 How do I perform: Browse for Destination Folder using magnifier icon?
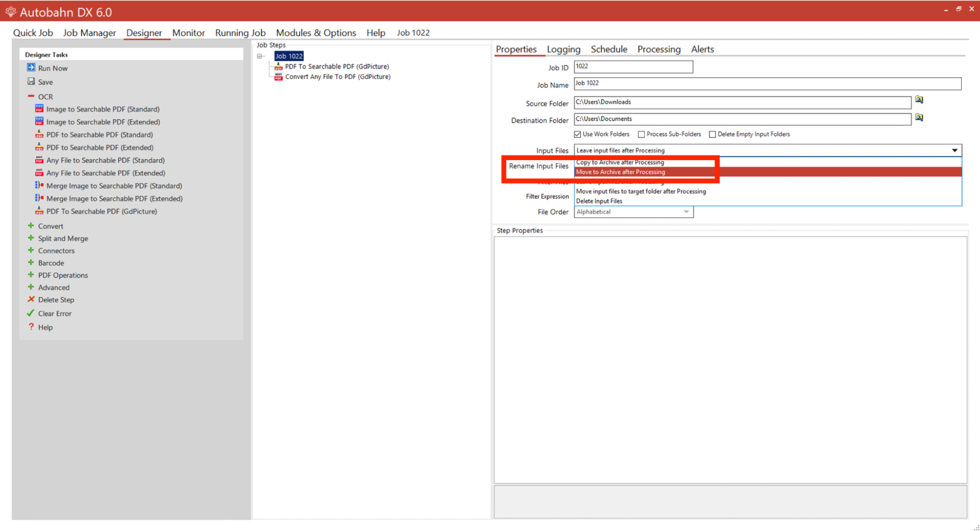[x=919, y=118]
